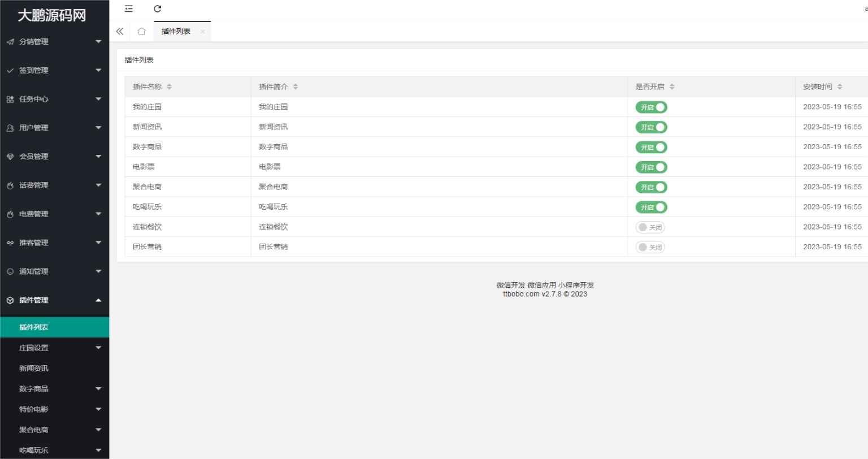Disable the 我的庄园 plugin toggle
868x459 pixels.
(651, 107)
